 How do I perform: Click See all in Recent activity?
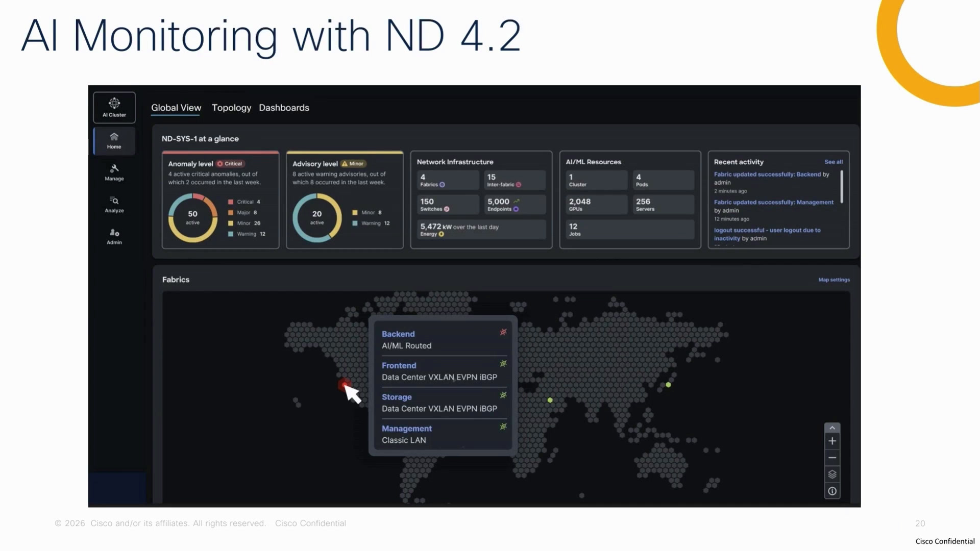click(x=834, y=162)
